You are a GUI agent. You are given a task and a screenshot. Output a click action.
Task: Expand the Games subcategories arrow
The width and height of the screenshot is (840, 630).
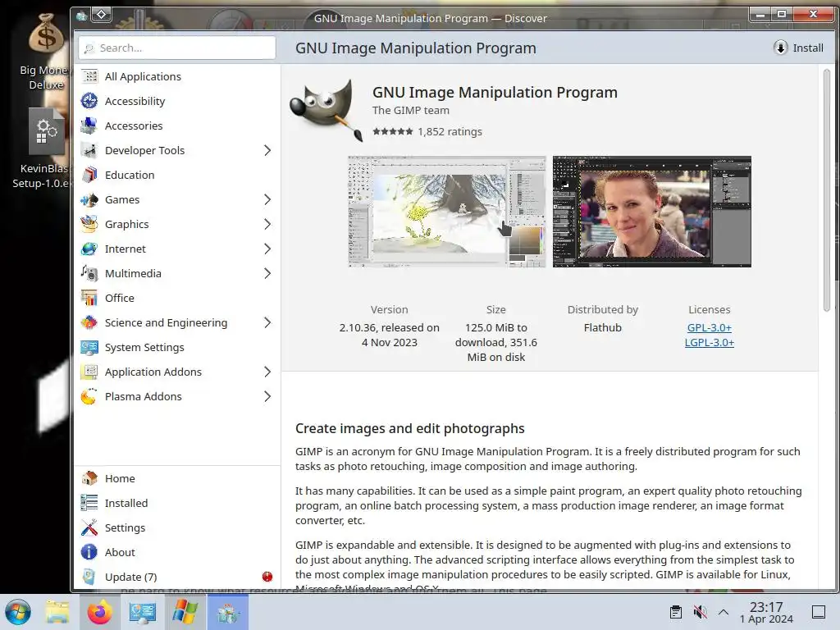[267, 200]
